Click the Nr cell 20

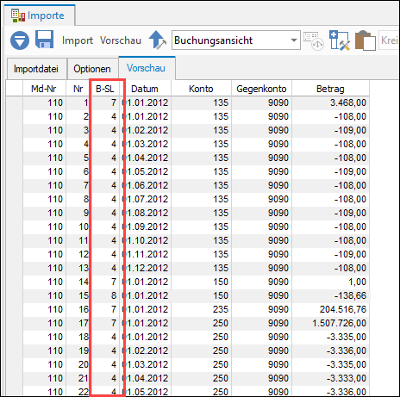click(78, 365)
